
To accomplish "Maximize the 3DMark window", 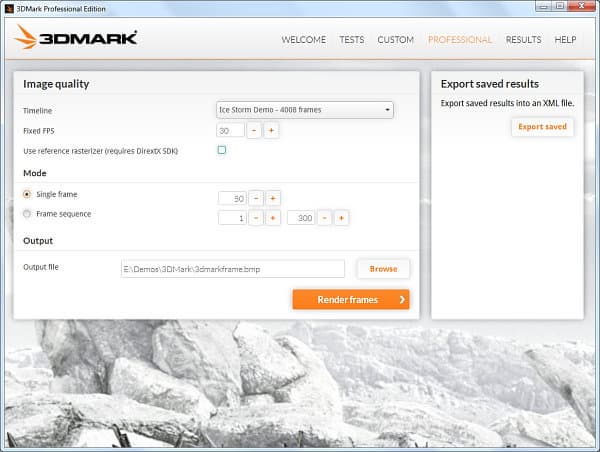I will click(560, 7).
